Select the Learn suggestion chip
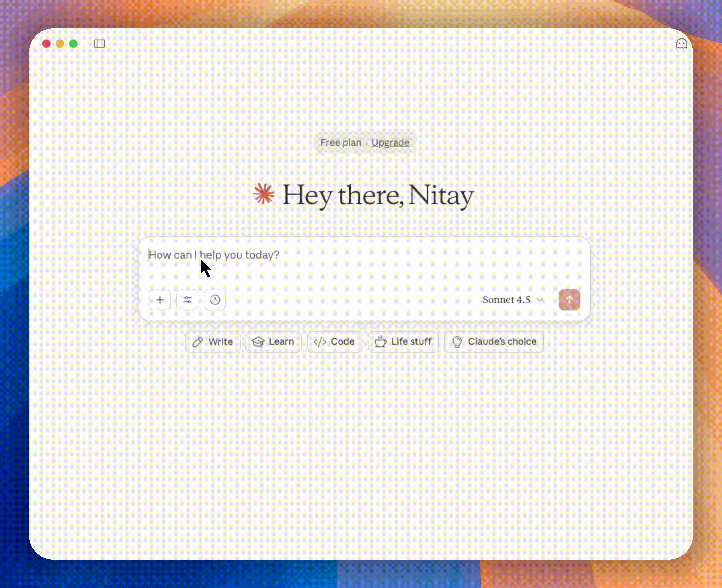The width and height of the screenshot is (722, 588). coord(273,342)
